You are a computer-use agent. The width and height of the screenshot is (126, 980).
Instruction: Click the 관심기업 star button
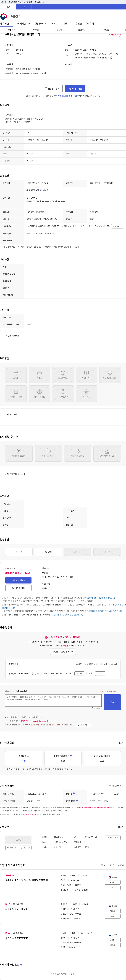point(12,848)
